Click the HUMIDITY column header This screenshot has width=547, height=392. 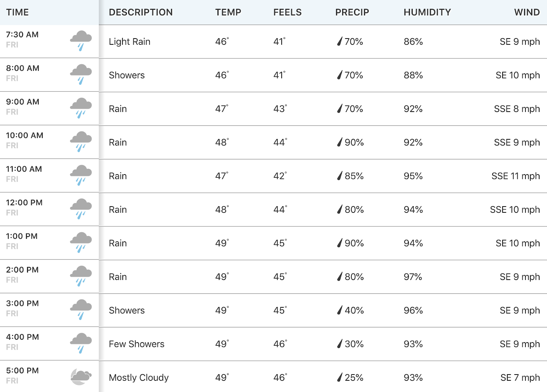[427, 12]
